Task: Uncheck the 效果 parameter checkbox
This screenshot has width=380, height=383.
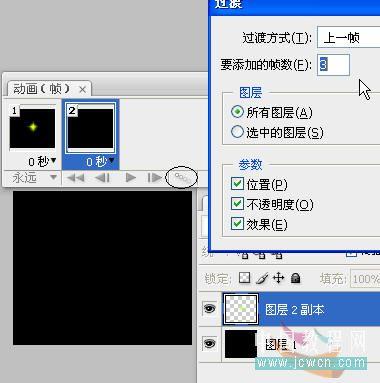Action: click(x=237, y=224)
